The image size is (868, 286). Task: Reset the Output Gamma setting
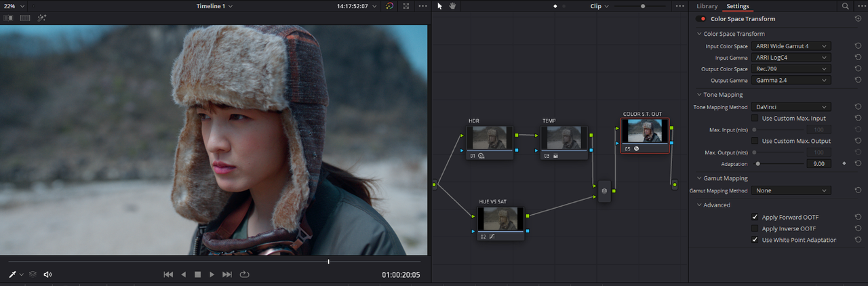[x=859, y=80]
